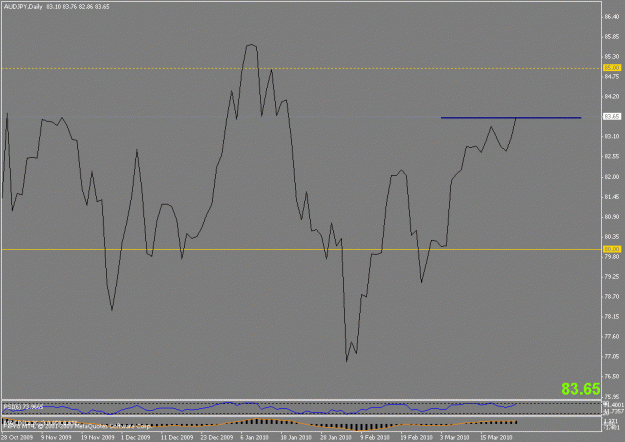Click the 28 Oct 2009 date label

click(x=16, y=437)
